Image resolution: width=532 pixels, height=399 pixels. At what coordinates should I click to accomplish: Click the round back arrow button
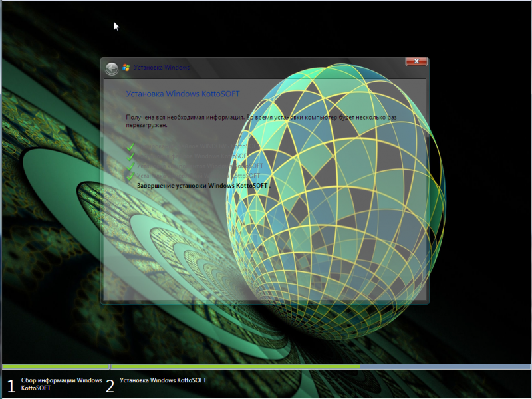click(x=112, y=68)
